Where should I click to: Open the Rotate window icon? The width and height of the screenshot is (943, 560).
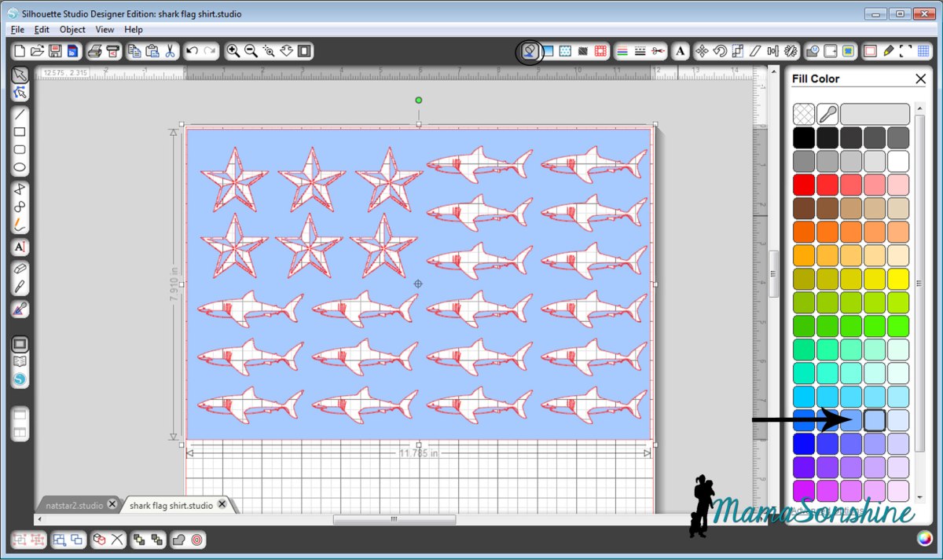tap(719, 52)
